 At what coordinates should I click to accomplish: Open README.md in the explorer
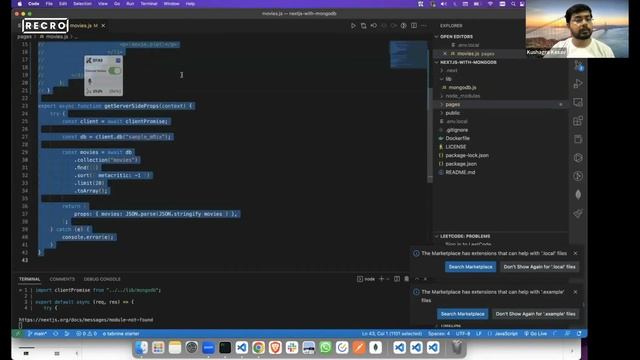pos(460,173)
